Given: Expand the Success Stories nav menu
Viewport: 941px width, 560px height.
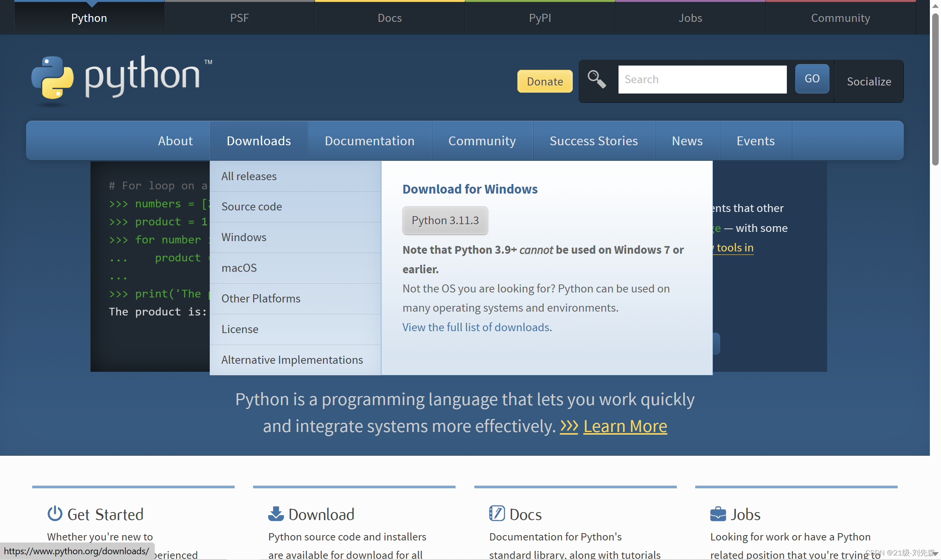Looking at the screenshot, I should point(593,141).
